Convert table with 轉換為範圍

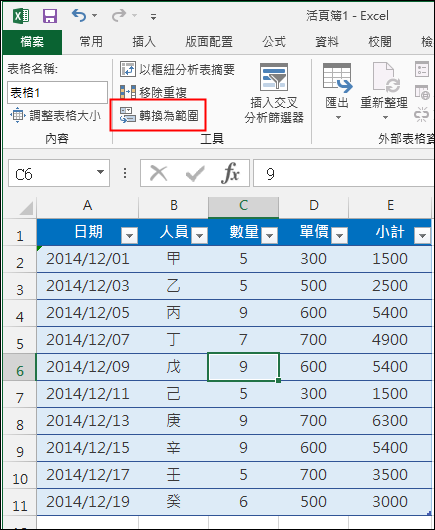click(x=159, y=116)
